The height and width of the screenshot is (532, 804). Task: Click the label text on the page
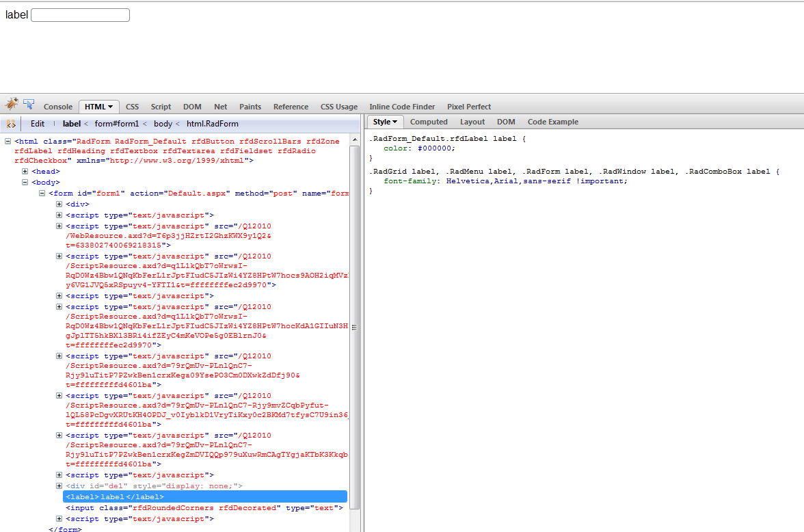tap(16, 15)
